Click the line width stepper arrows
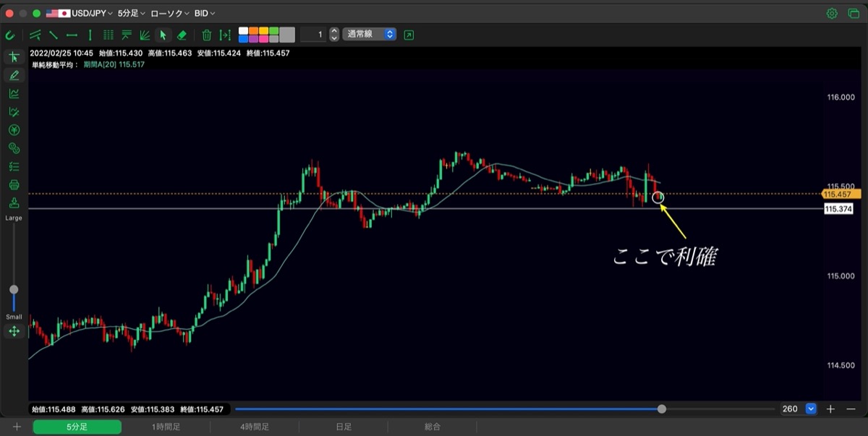Screen dimensions: 868x436 [334, 35]
